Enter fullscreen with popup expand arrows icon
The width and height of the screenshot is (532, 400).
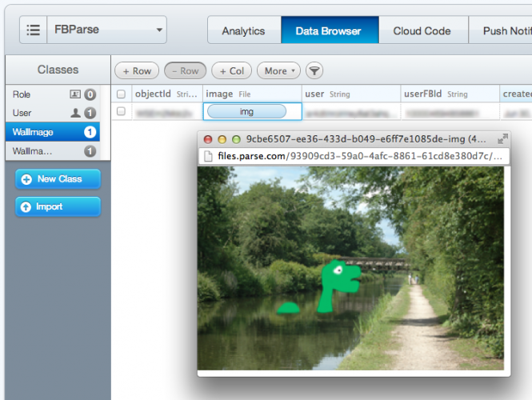coord(502,138)
